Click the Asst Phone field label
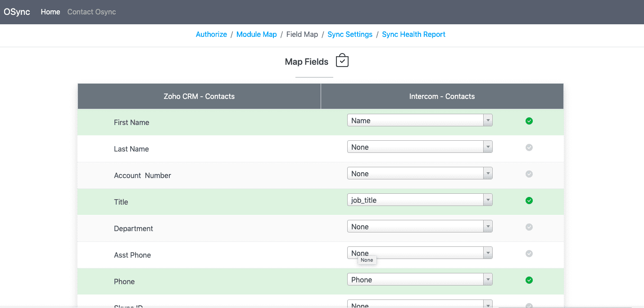Image resolution: width=644 pixels, height=308 pixels. point(132,255)
